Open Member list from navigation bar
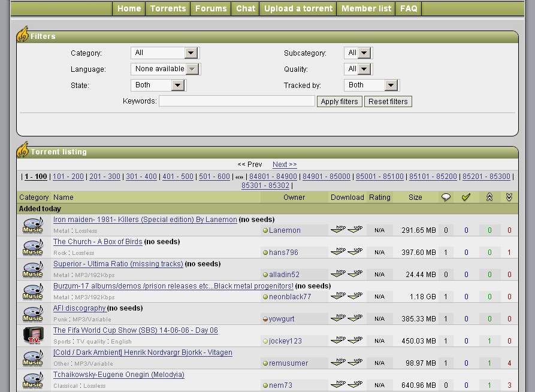535x392 pixels. [x=366, y=8]
